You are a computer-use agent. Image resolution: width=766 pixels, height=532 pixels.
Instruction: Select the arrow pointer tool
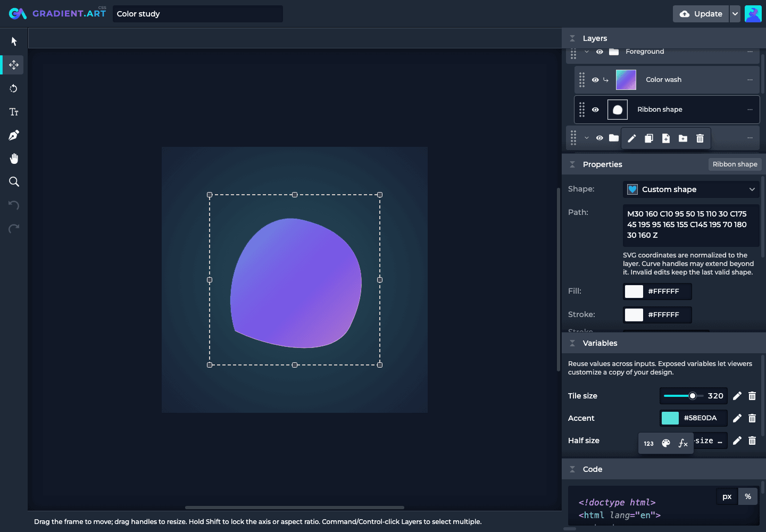click(x=14, y=41)
